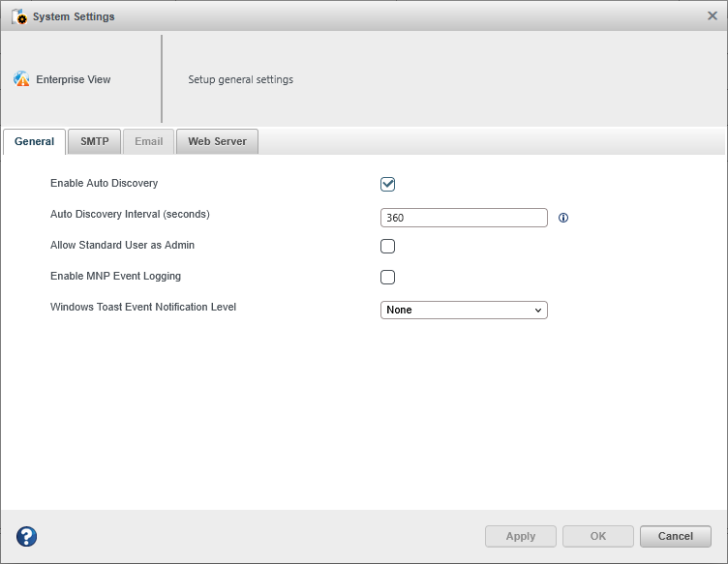
Task: Open the Web Server tab
Action: point(217,141)
